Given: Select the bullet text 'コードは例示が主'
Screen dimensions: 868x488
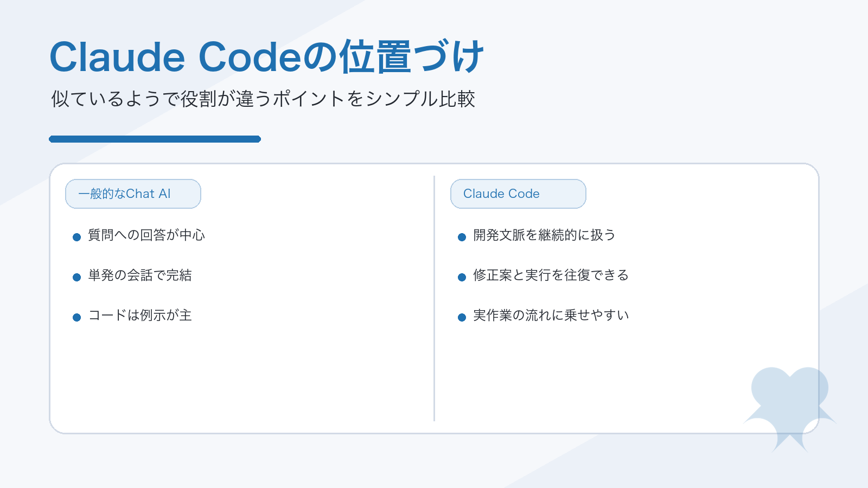Looking at the screenshot, I should click(140, 315).
